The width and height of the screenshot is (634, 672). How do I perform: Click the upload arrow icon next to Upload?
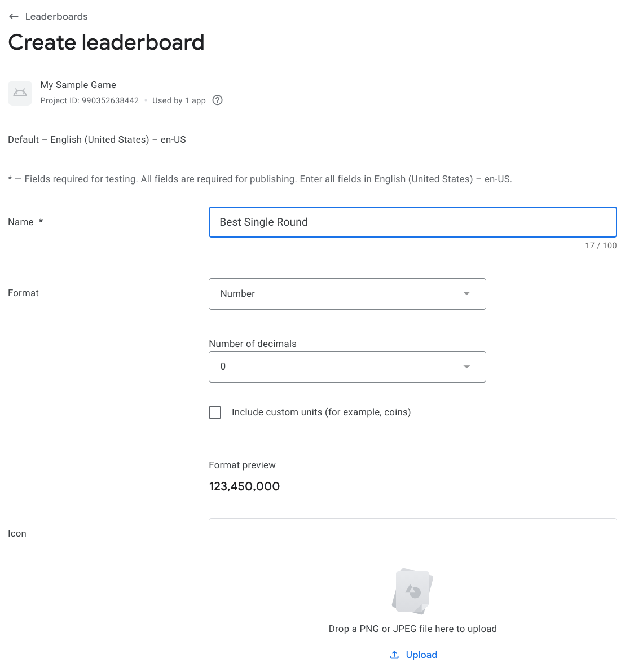tap(394, 655)
